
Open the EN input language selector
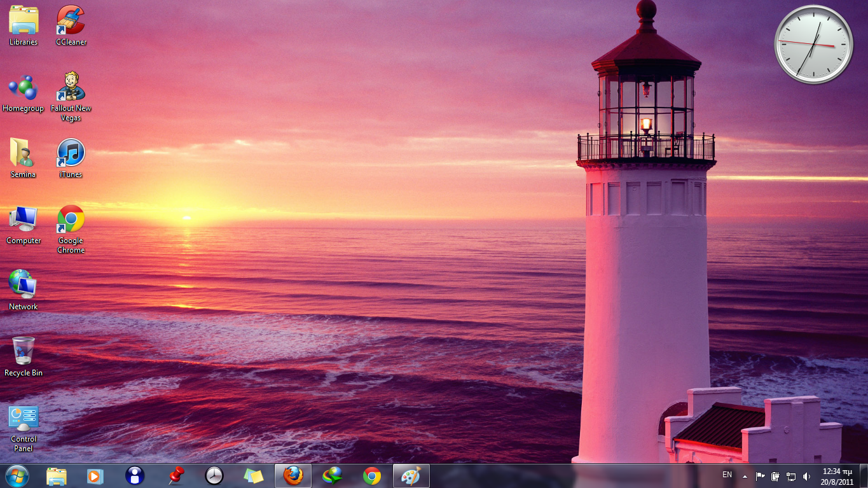click(727, 475)
